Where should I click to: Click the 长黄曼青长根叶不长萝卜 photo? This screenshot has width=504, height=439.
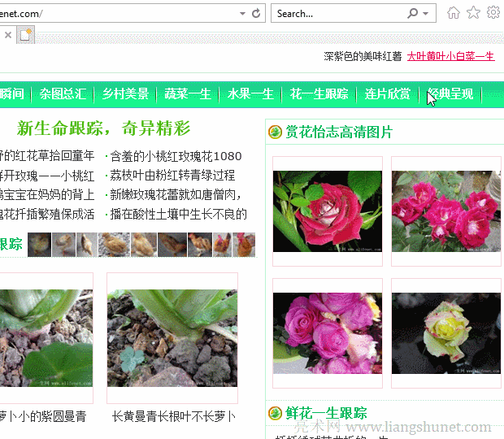(x=172, y=338)
